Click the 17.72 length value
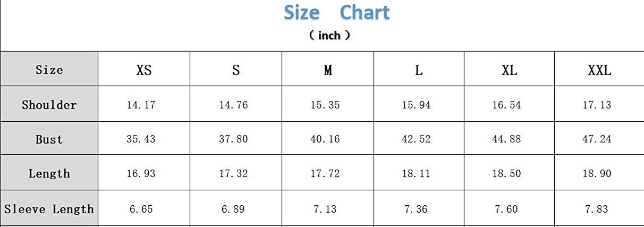The image size is (644, 227). 325,174
